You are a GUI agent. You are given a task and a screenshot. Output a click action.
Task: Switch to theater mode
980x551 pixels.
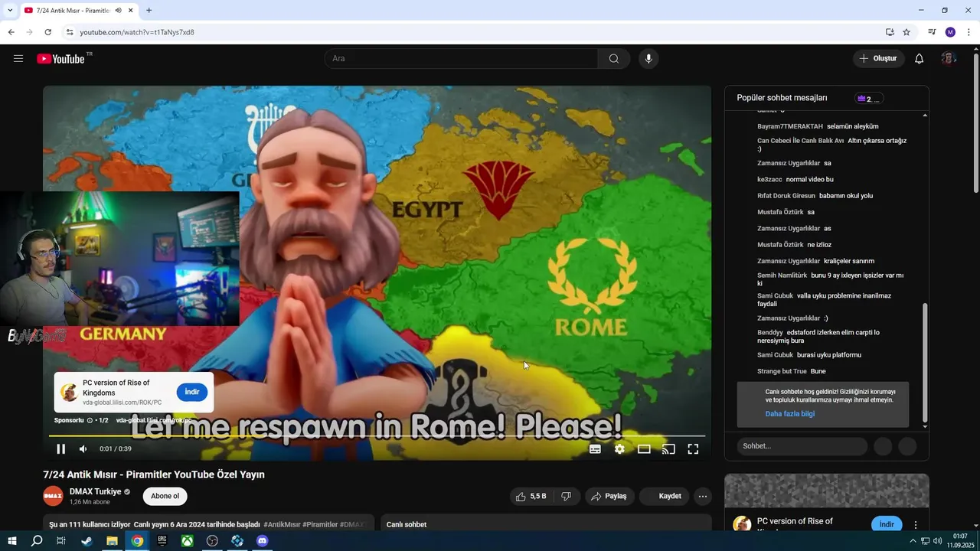pos(644,449)
